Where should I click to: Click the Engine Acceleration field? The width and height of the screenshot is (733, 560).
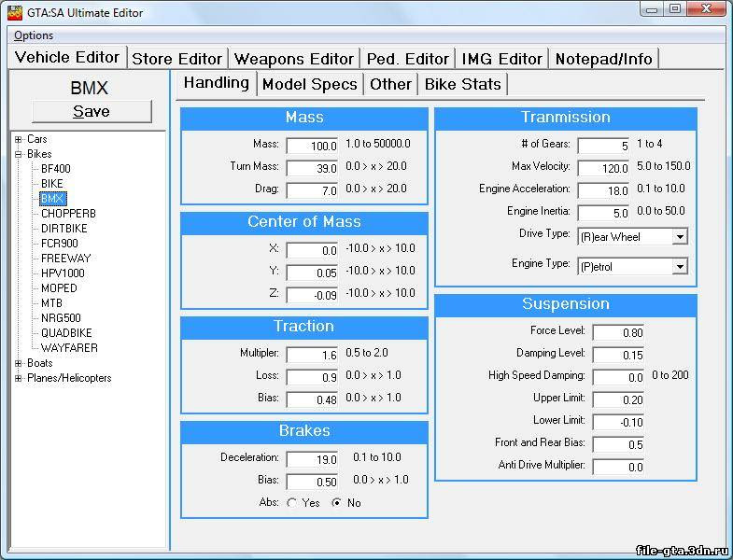pos(603,190)
